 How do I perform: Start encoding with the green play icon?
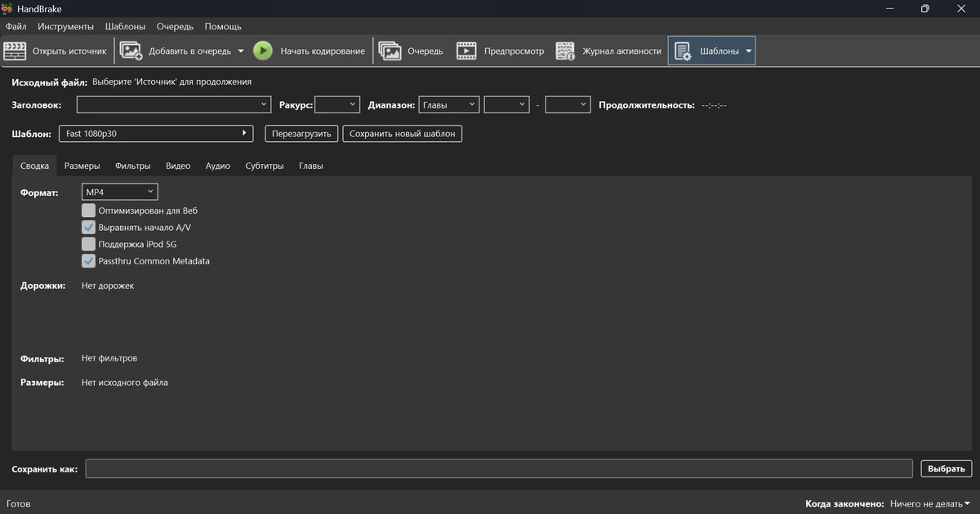click(x=263, y=51)
